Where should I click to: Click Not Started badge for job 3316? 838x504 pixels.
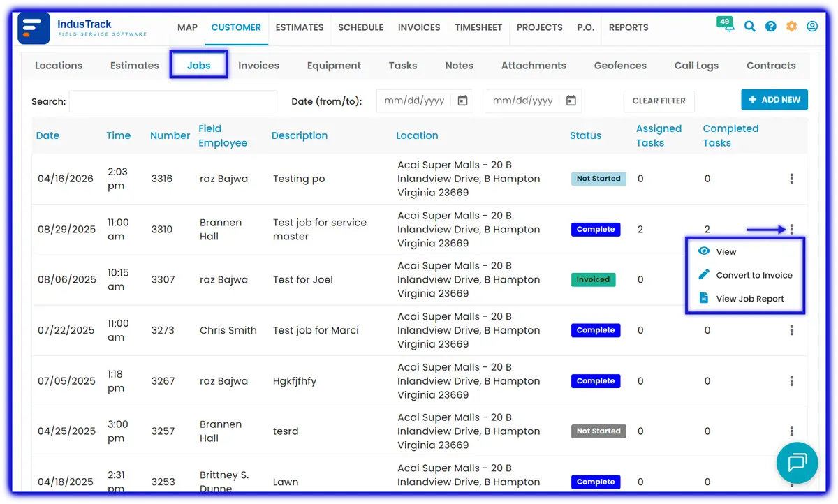coord(598,179)
